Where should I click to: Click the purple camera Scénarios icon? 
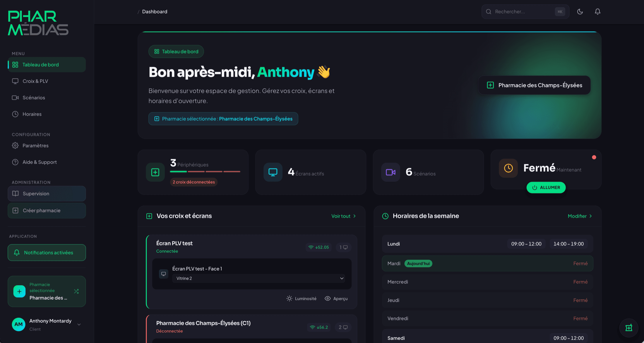tap(390, 172)
